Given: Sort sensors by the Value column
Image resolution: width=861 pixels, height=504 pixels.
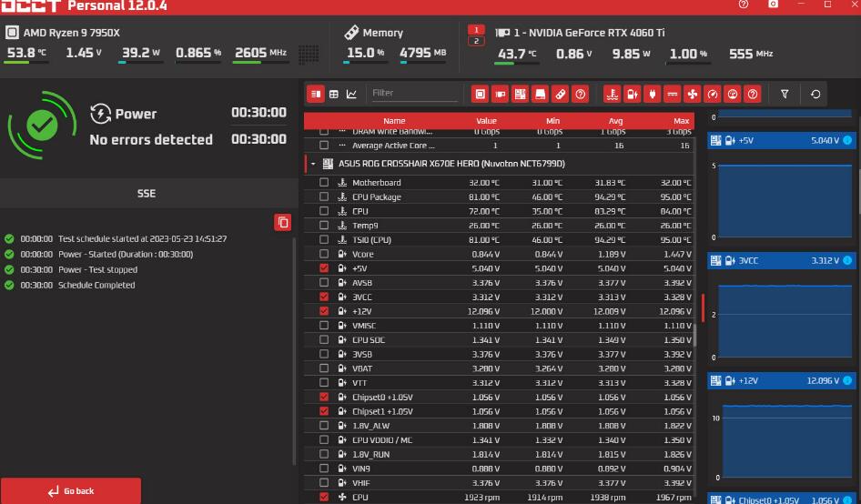Looking at the screenshot, I should [x=487, y=121].
